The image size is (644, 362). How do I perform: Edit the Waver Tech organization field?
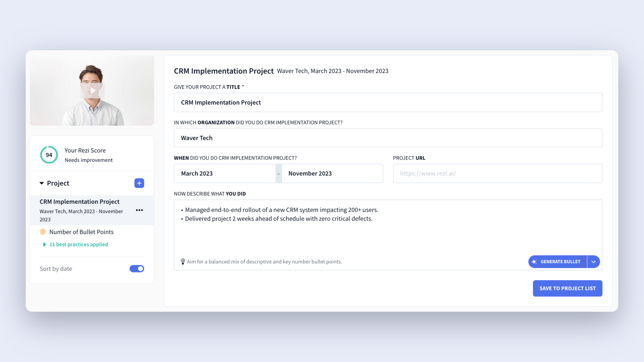click(x=388, y=138)
